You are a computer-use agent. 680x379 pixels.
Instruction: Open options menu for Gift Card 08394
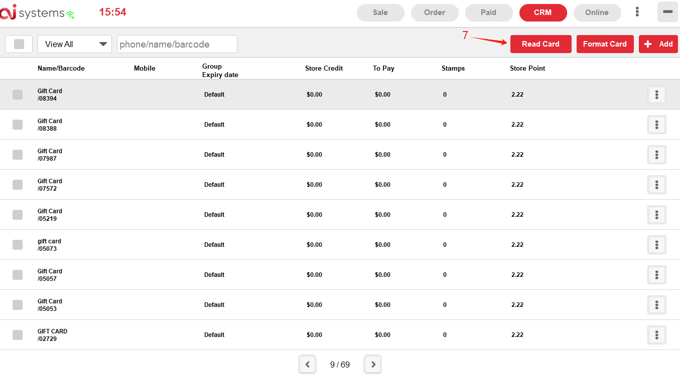pos(657,95)
